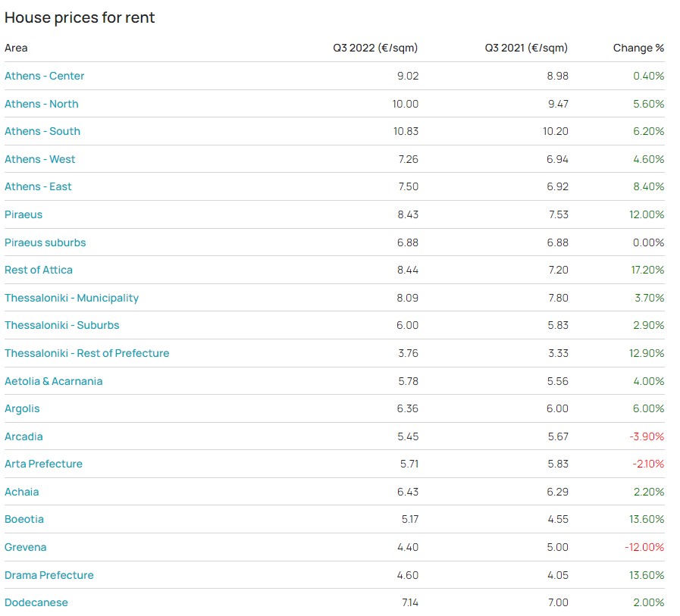Open the Rest of Attica link

tap(39, 270)
